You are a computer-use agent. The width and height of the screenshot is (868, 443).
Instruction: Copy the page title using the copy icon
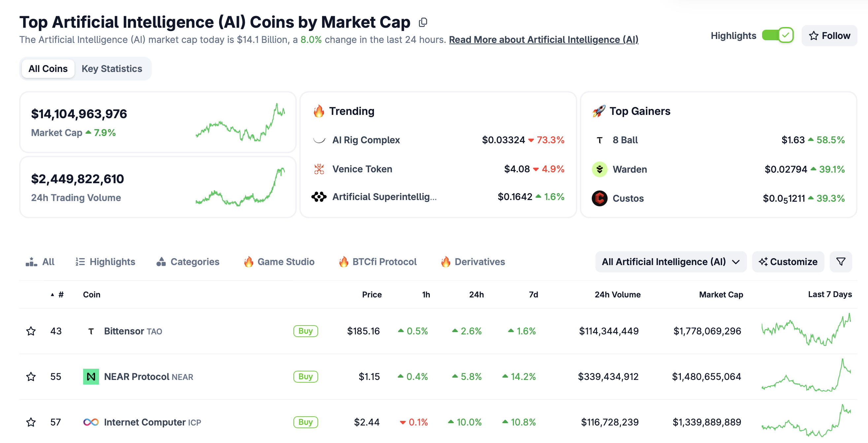pyautogui.click(x=423, y=22)
